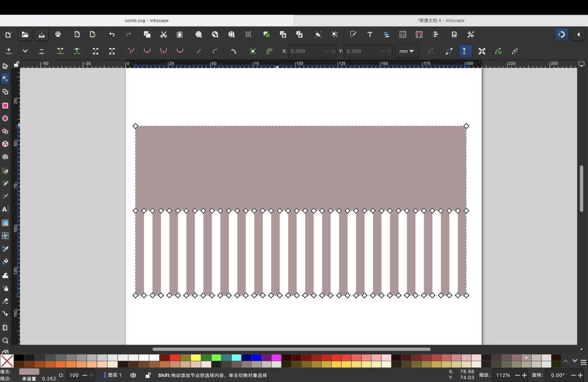Image resolution: width=588 pixels, height=382 pixels.
Task: Click the no-paint X swatch
Action: (7, 361)
